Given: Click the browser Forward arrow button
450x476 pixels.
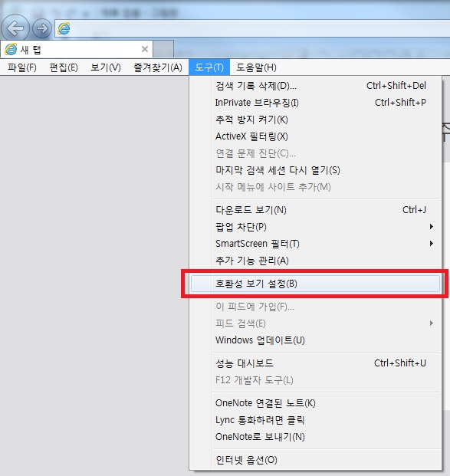Looking at the screenshot, I should [42, 28].
